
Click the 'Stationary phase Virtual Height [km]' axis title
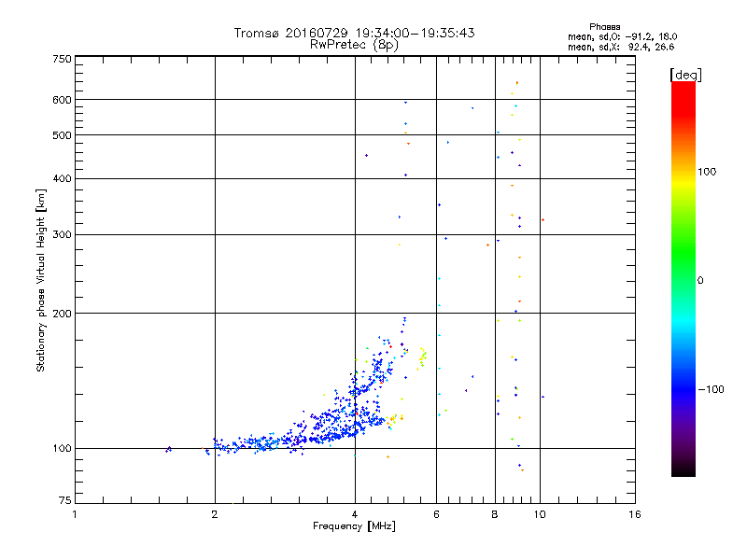click(41, 281)
